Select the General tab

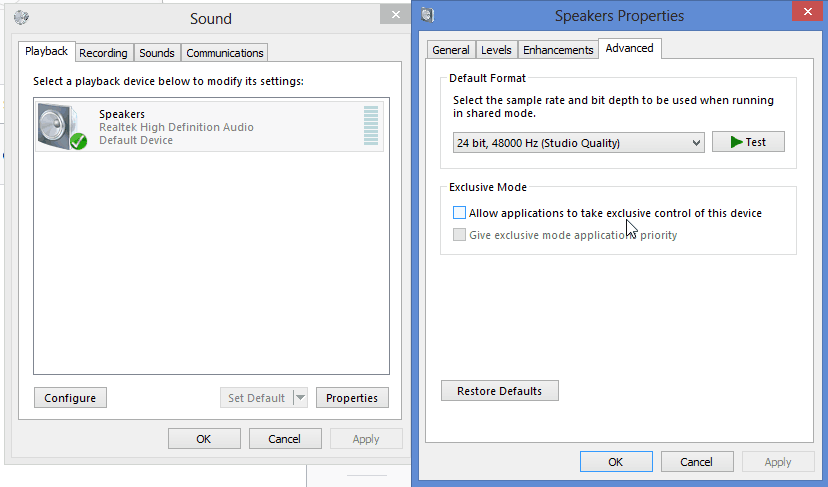click(451, 50)
